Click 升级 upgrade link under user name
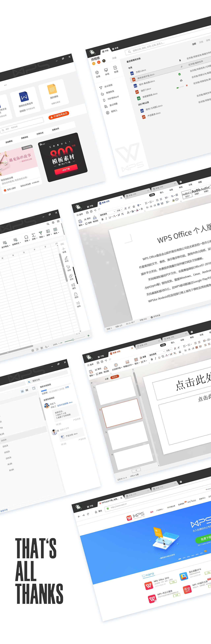 pyautogui.click(x=114, y=58)
